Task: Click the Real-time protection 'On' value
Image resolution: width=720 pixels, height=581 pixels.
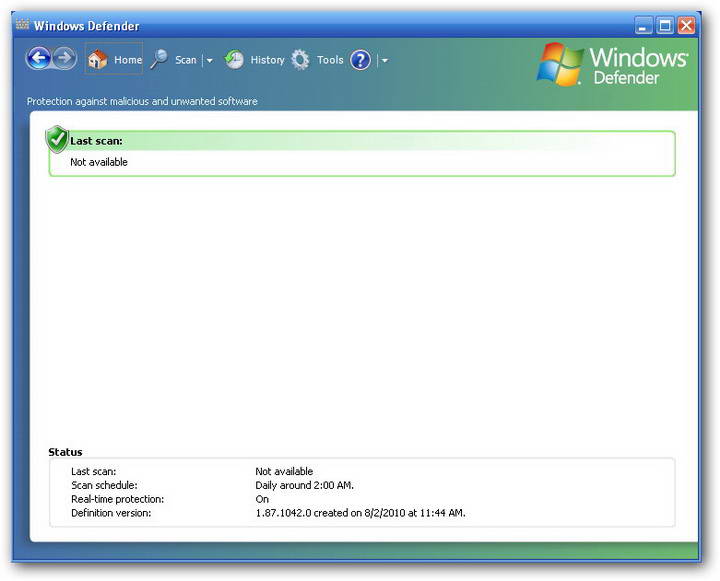Action: tap(262, 499)
